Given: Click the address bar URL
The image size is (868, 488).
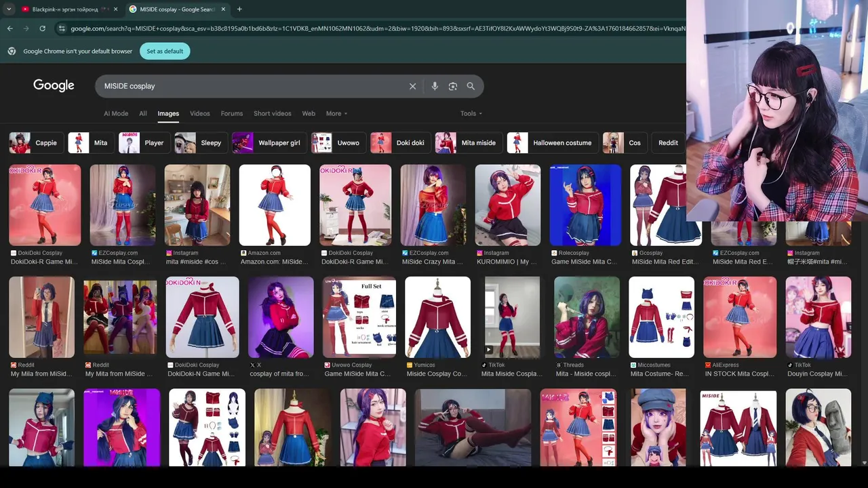Looking at the screenshot, I should (x=376, y=28).
